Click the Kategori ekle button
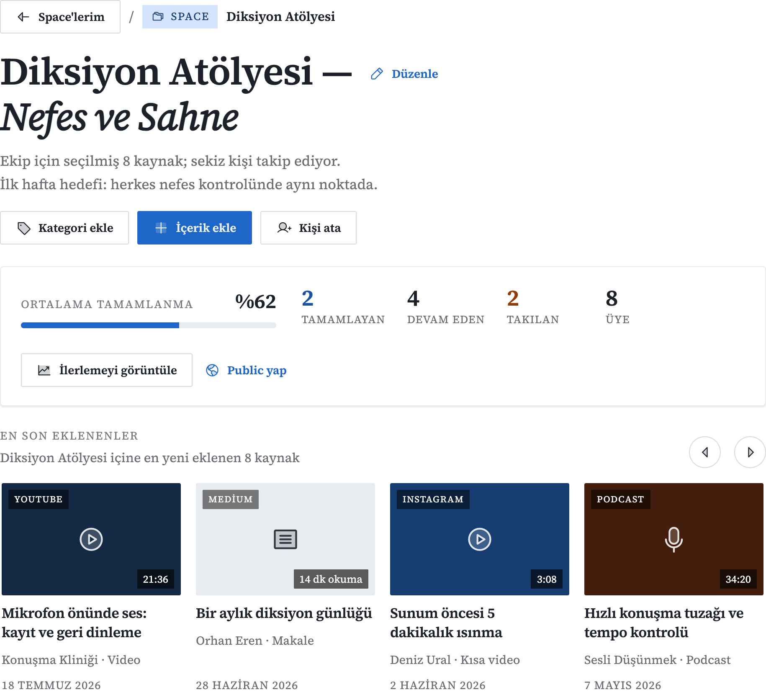Viewport: 766px width, 700px height. (64, 228)
